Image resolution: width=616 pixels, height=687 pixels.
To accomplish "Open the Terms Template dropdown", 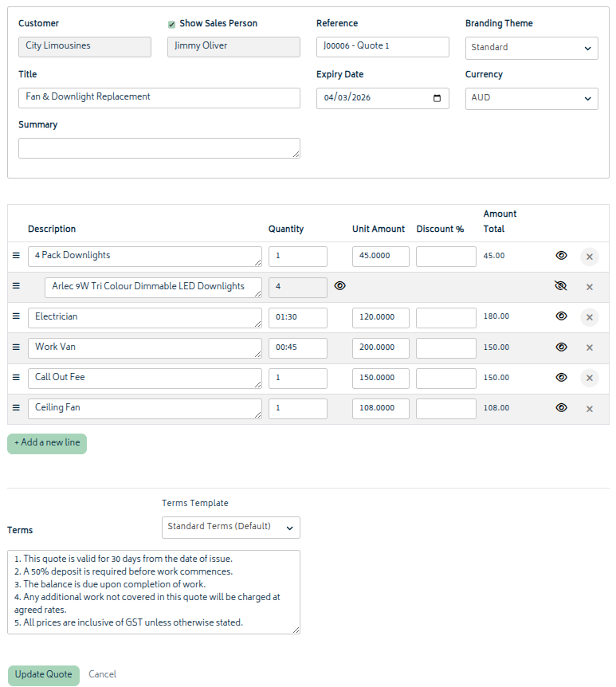I will [x=231, y=527].
